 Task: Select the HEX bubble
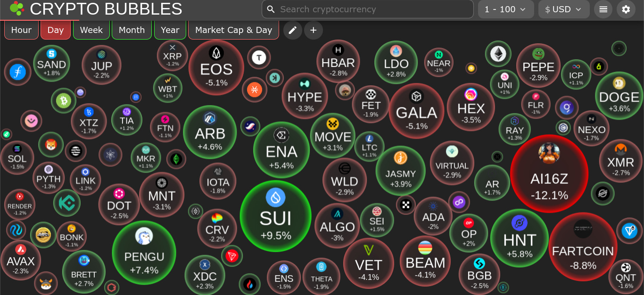point(471,107)
